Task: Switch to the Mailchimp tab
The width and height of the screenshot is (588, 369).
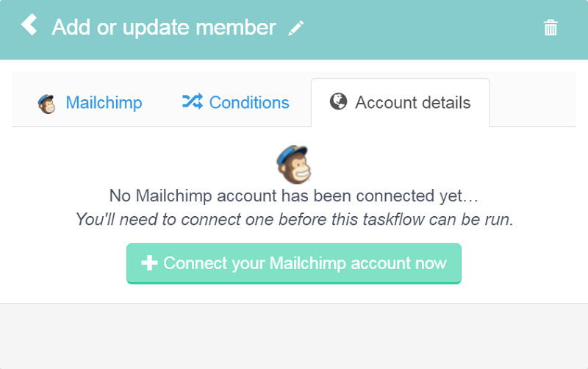Action: (x=90, y=103)
